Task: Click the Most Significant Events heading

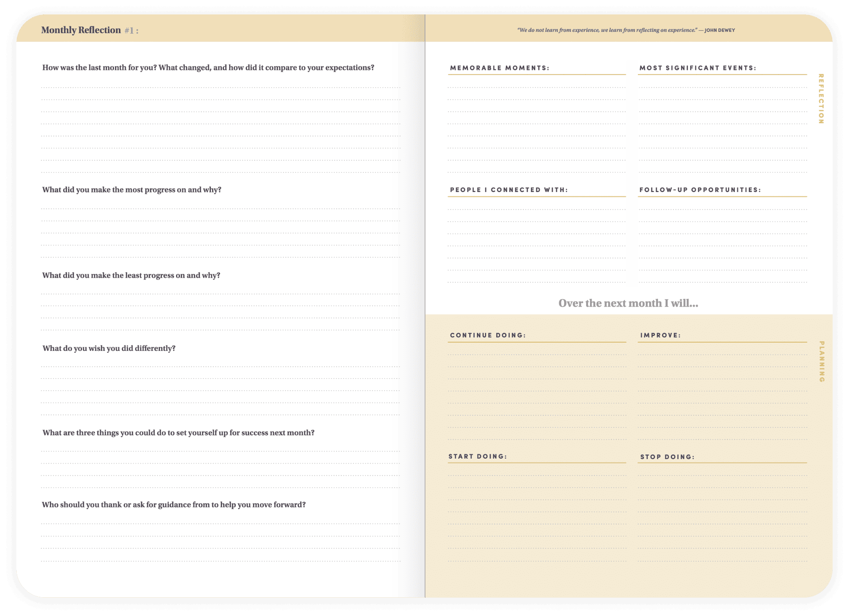Action: (697, 68)
